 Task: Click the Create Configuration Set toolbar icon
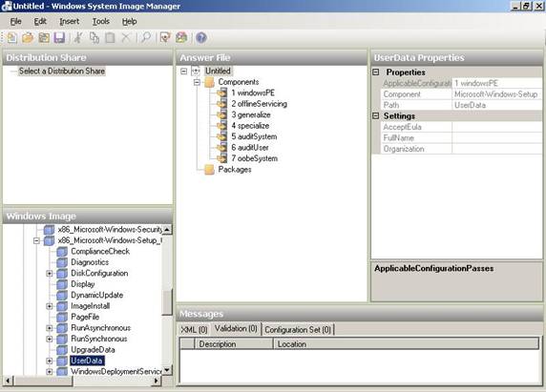[x=181, y=37]
